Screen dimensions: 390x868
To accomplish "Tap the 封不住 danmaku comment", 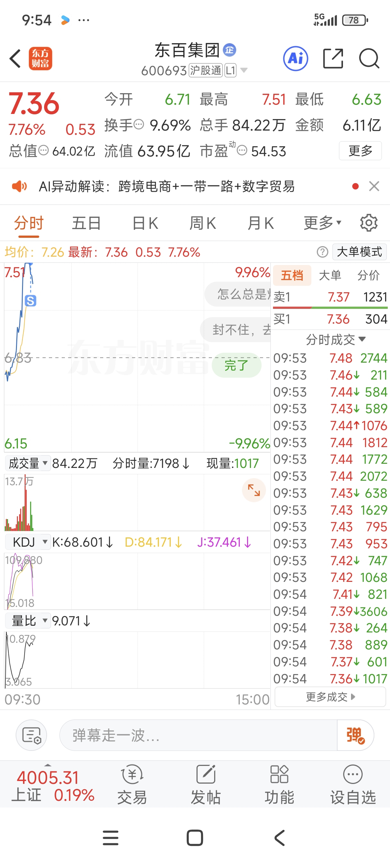I will 236,330.
